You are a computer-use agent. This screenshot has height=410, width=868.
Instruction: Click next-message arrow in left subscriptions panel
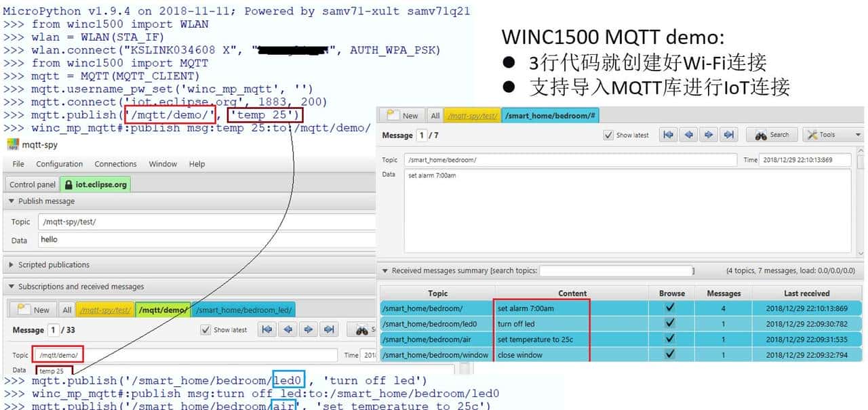click(309, 330)
